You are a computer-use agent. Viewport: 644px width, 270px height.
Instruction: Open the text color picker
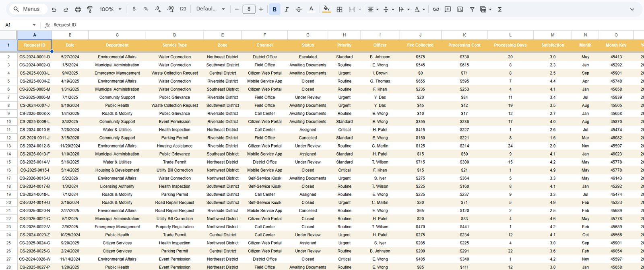(x=311, y=9)
